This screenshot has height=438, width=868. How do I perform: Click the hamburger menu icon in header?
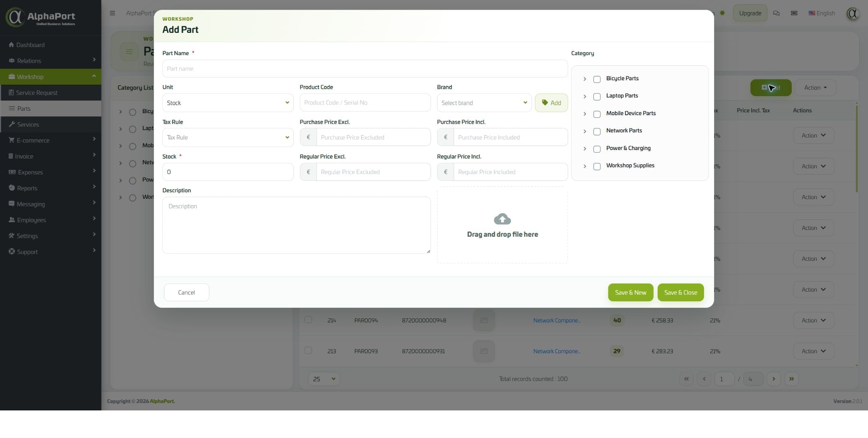click(112, 13)
